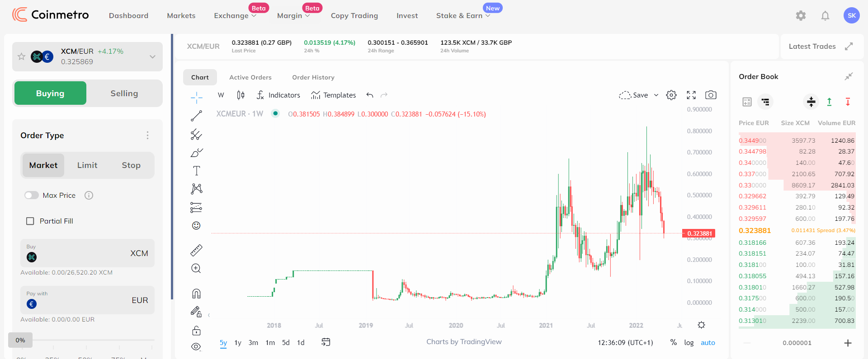This screenshot has height=359, width=868.
Task: Select the zoom in tool
Action: tap(196, 268)
